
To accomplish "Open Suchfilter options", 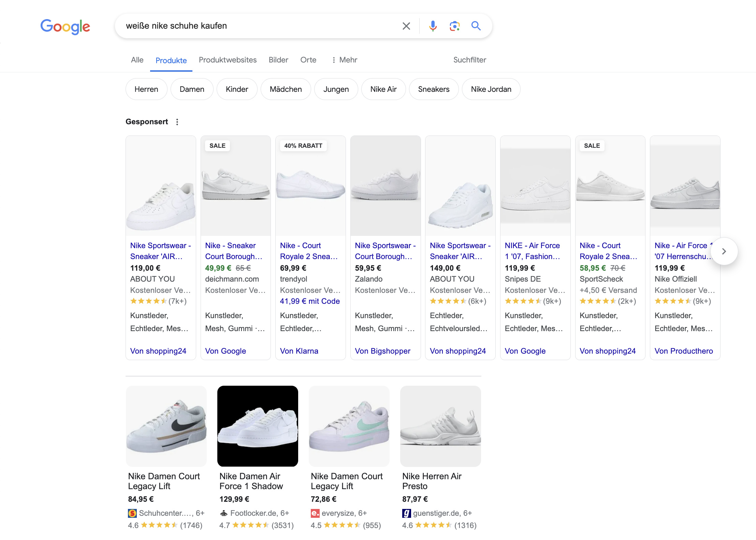I will tap(469, 60).
